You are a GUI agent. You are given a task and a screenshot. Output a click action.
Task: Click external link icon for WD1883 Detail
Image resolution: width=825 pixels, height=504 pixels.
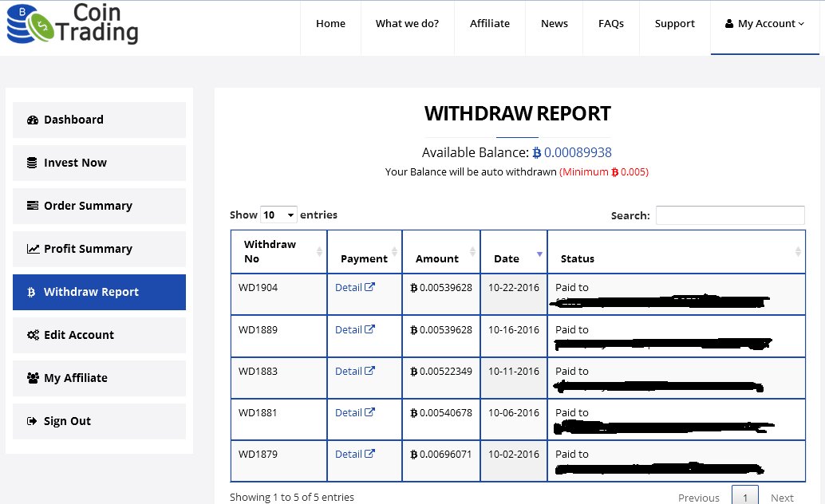[x=370, y=370]
